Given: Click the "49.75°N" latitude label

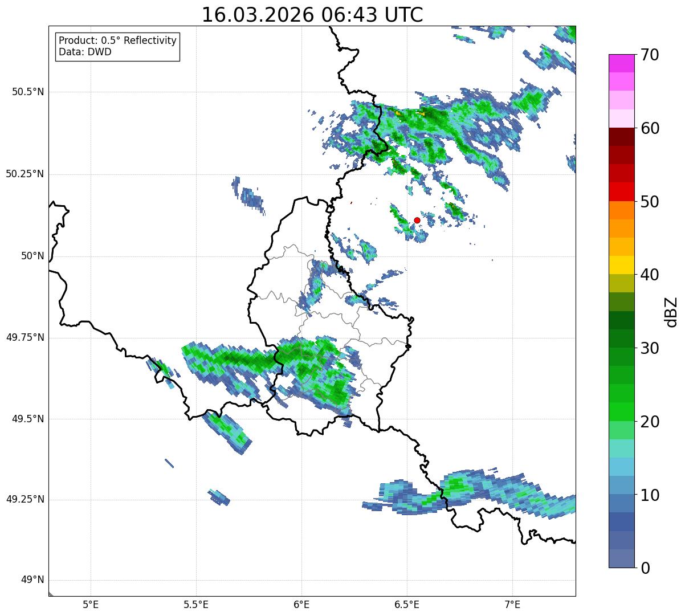Looking at the screenshot, I should pos(25,338).
